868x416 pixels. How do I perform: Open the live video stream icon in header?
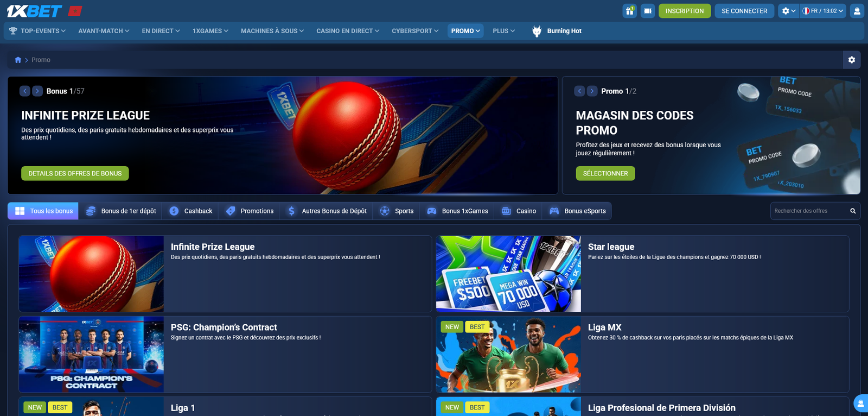click(648, 11)
